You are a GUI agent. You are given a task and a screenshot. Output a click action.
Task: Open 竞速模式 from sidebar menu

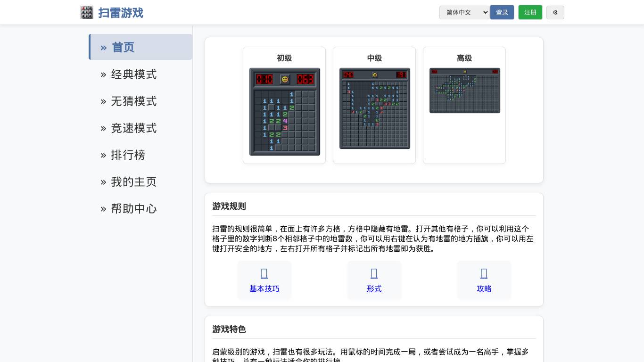click(134, 128)
